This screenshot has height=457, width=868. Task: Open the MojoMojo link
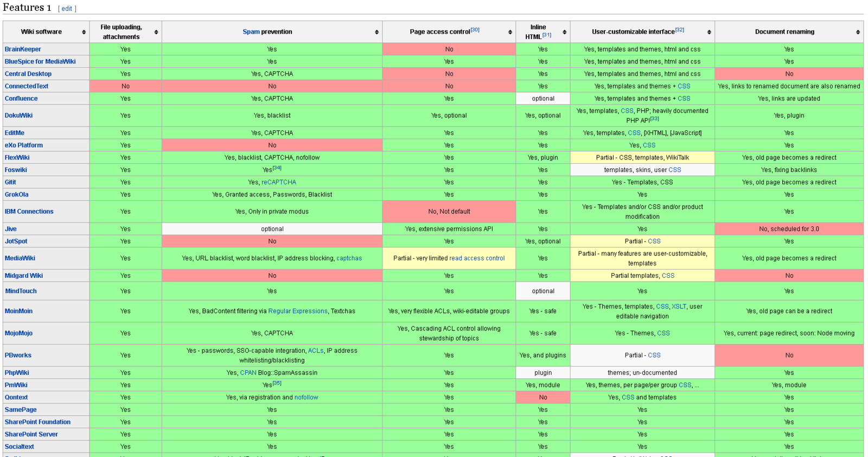point(19,333)
